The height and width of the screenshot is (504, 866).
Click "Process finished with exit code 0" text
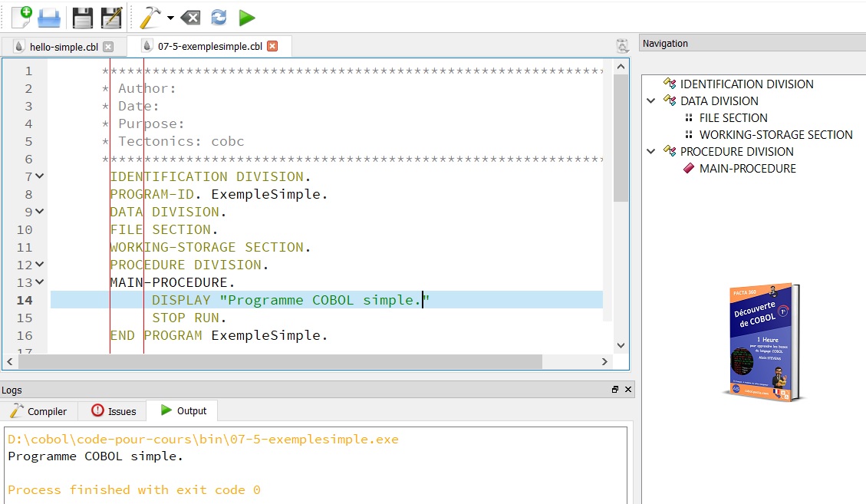133,489
